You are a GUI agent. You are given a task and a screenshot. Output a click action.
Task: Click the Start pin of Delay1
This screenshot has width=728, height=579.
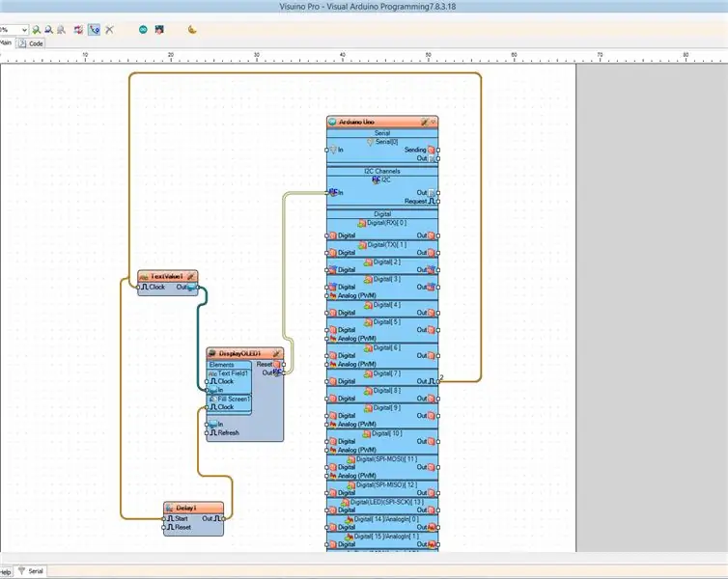pyautogui.click(x=164, y=519)
